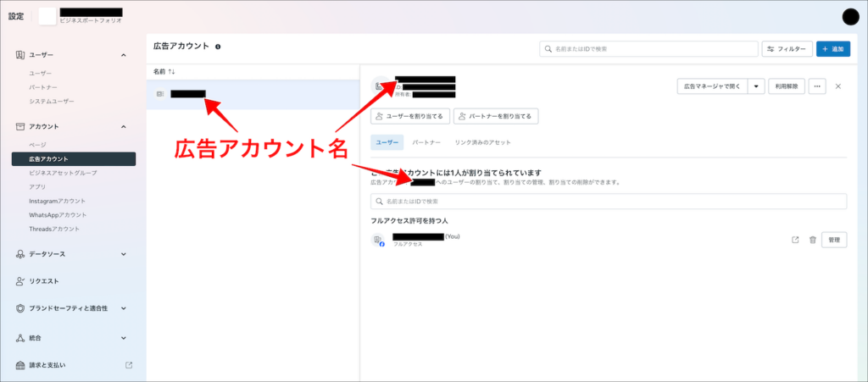Open the dropdown arrow beside 広告マネージャで開く
The height and width of the screenshot is (382, 868).
(x=757, y=86)
